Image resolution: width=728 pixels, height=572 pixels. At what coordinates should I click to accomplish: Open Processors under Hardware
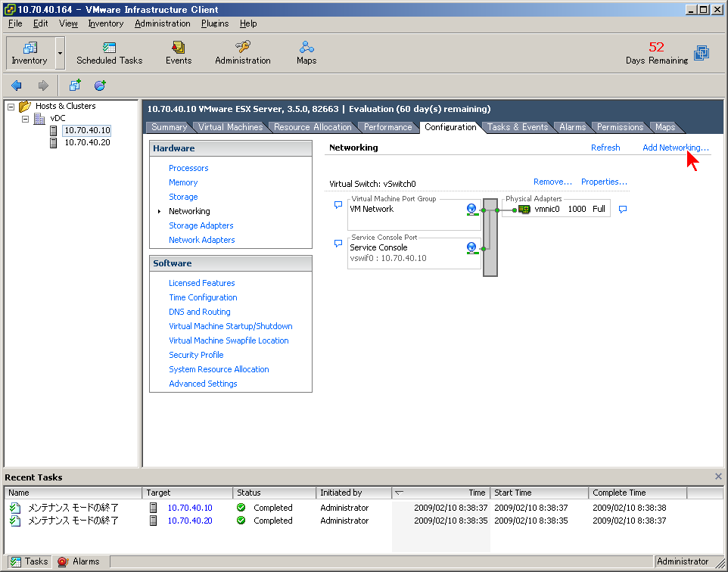[188, 168]
